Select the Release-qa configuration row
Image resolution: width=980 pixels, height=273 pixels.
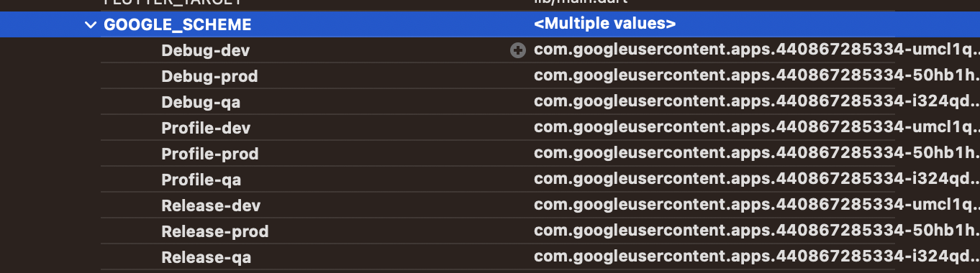[x=490, y=257]
